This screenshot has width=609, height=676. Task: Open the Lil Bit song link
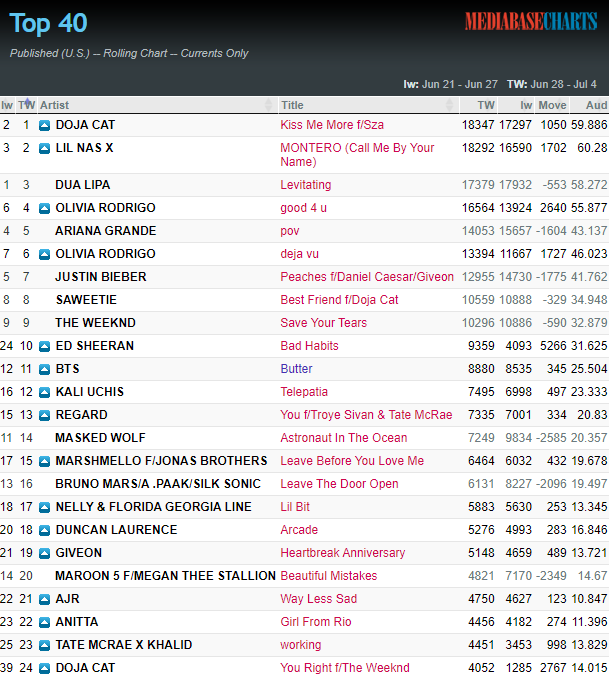(x=295, y=507)
